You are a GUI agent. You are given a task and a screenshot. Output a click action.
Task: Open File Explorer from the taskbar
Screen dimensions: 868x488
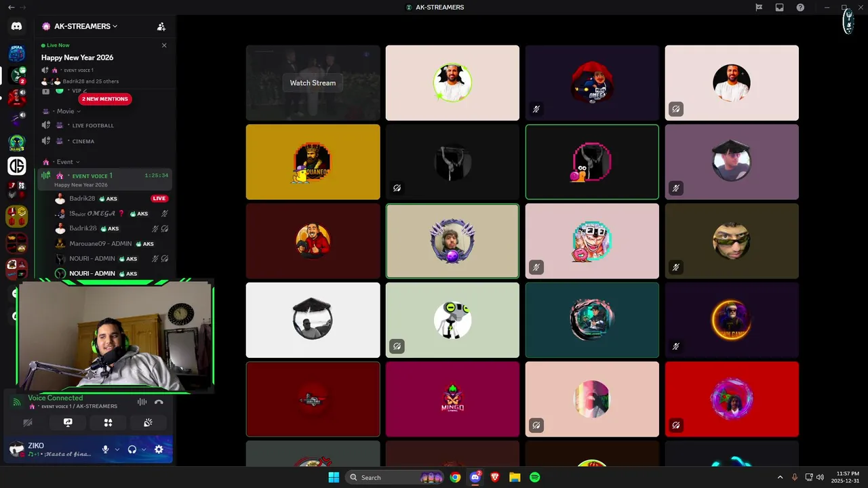click(x=515, y=477)
